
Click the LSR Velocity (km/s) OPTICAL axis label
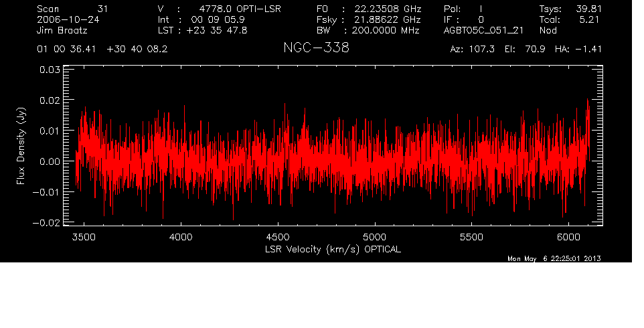tap(333, 250)
